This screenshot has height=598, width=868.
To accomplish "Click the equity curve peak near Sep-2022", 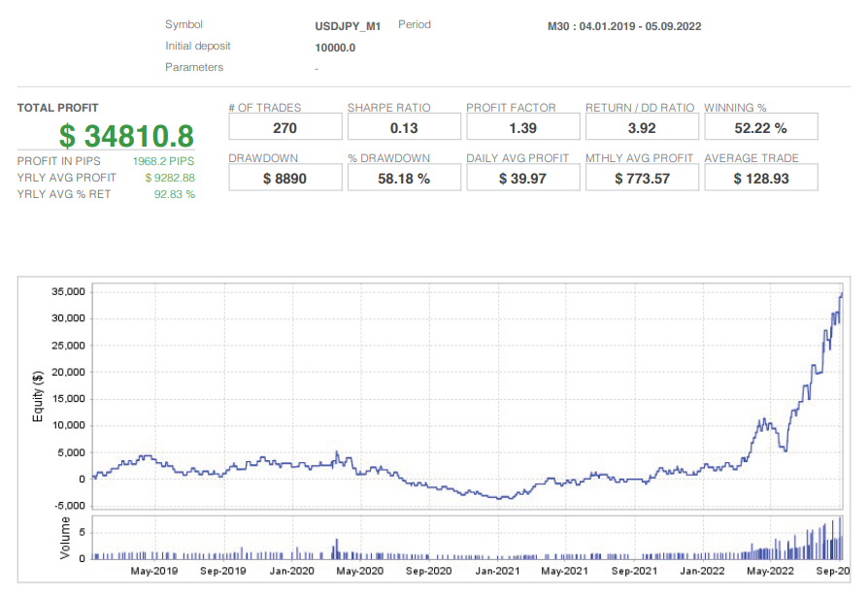I will [841, 293].
